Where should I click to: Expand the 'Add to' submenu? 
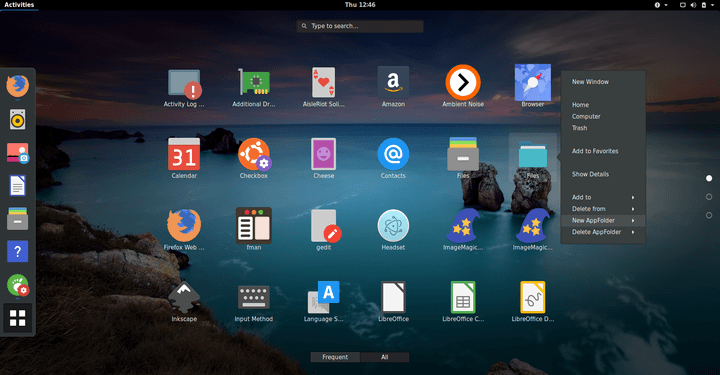coord(603,197)
